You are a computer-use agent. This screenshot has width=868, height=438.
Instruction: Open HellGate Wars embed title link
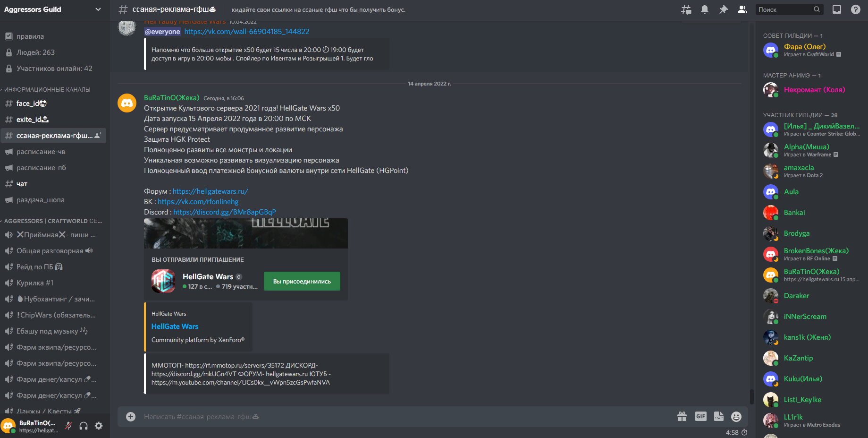[x=175, y=326]
